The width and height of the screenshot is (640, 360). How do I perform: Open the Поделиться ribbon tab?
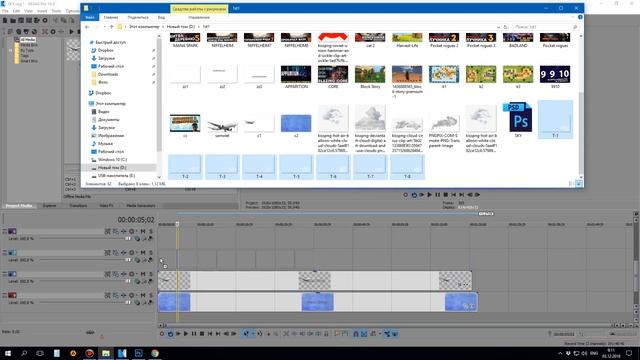click(x=138, y=17)
